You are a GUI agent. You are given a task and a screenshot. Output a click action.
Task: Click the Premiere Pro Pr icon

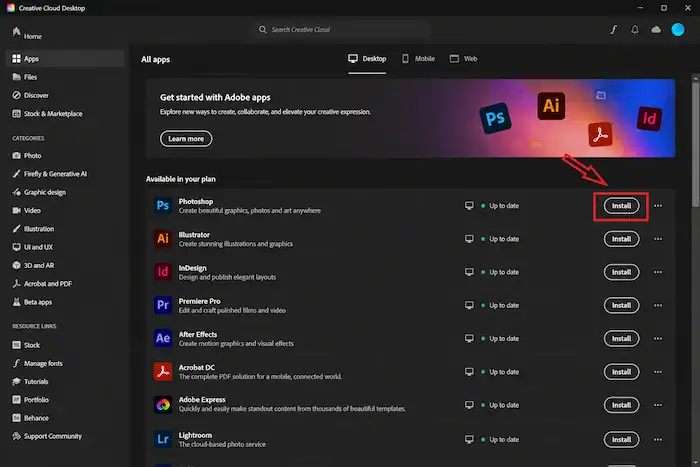click(163, 305)
